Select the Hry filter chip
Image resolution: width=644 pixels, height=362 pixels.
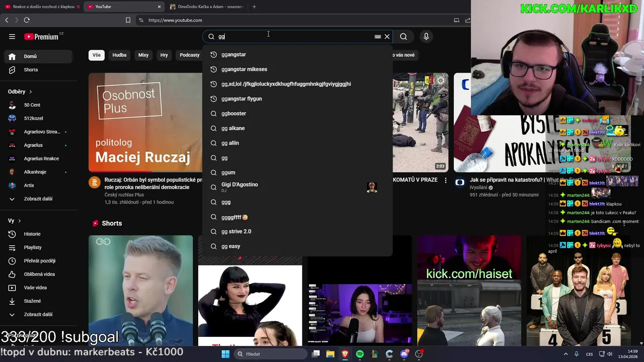164,55
